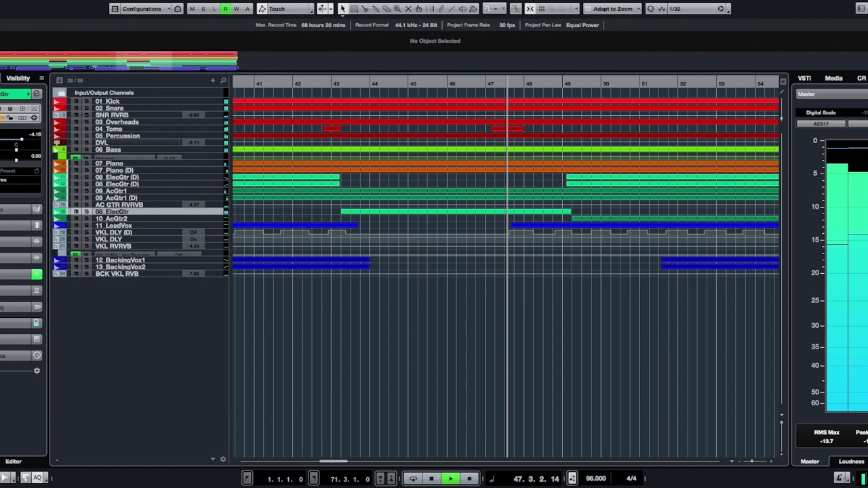This screenshot has width=868, height=488.
Task: Open the Configurations dropdown
Action: [146, 9]
